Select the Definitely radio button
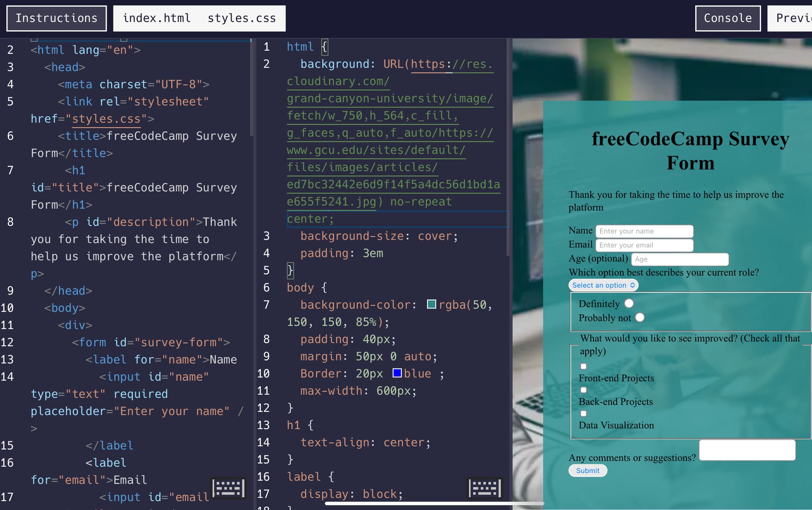812x510 pixels. point(629,303)
